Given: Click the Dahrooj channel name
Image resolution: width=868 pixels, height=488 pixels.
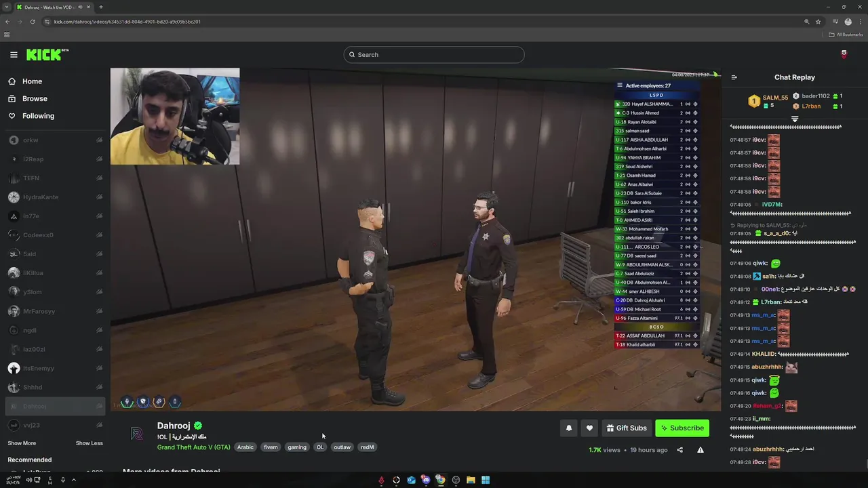Looking at the screenshot, I should (174, 426).
